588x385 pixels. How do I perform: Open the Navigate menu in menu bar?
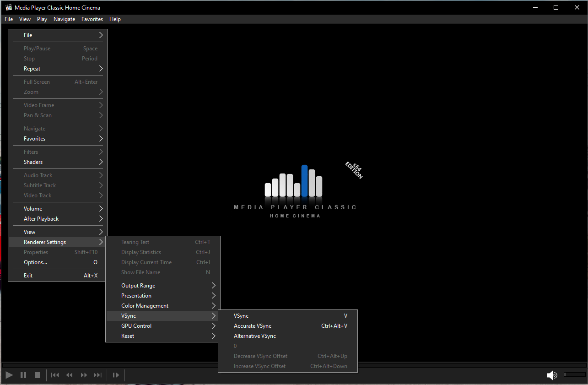[64, 19]
